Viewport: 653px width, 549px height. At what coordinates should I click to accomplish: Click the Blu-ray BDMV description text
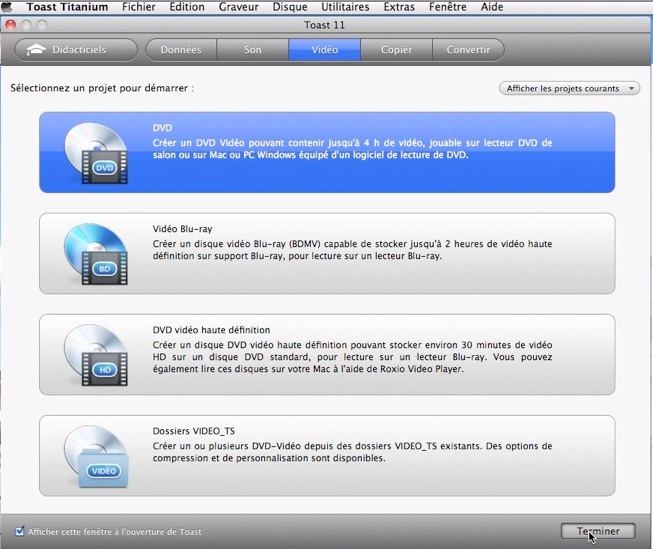[352, 250]
